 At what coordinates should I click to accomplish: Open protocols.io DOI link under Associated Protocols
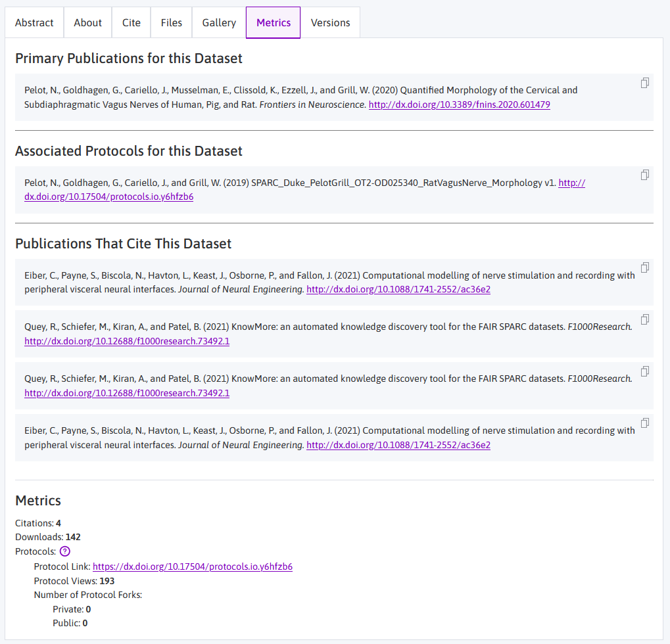point(108,197)
